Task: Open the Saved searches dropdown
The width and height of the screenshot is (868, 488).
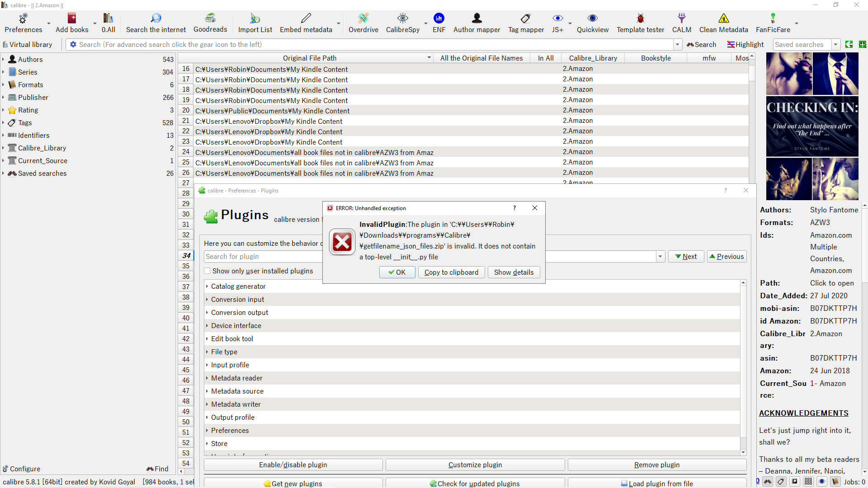Action: coord(835,44)
